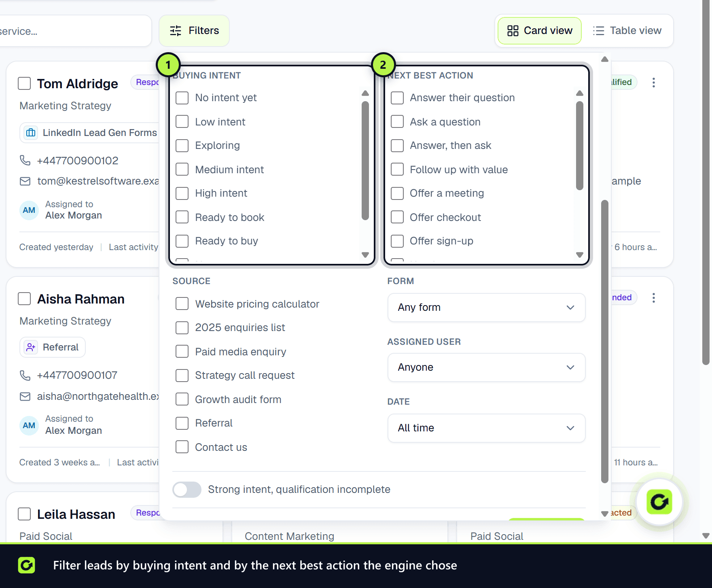Tick 'Website pricing calculator' source checkbox
The image size is (712, 588).
point(182,304)
